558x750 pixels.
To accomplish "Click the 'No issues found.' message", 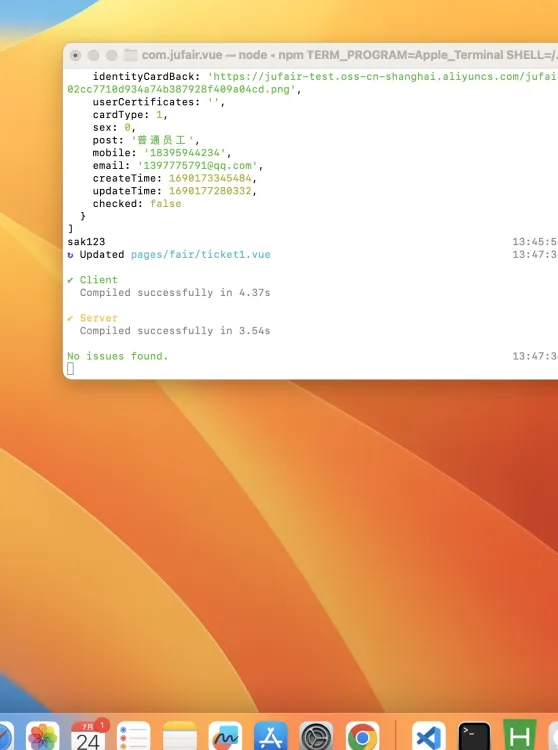I will coord(118,356).
